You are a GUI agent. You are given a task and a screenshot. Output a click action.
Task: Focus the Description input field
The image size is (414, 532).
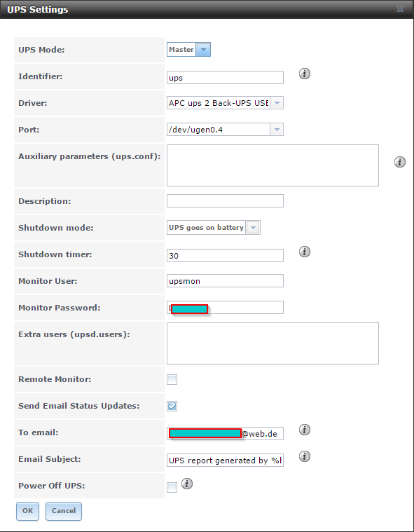[x=225, y=201]
